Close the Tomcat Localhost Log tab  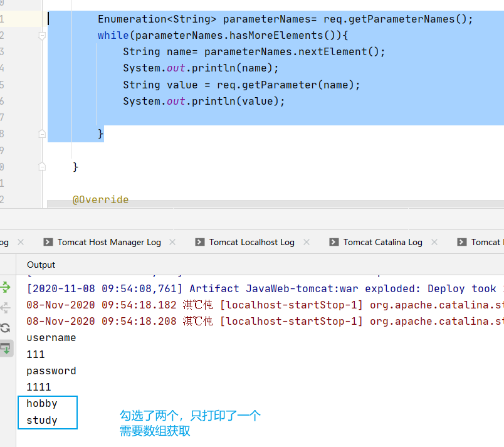[307, 242]
